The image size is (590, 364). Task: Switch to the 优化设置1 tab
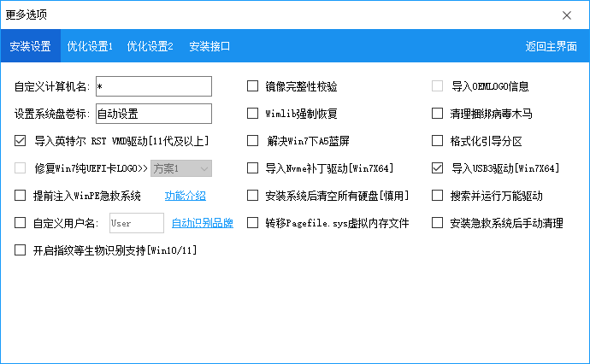(91, 47)
